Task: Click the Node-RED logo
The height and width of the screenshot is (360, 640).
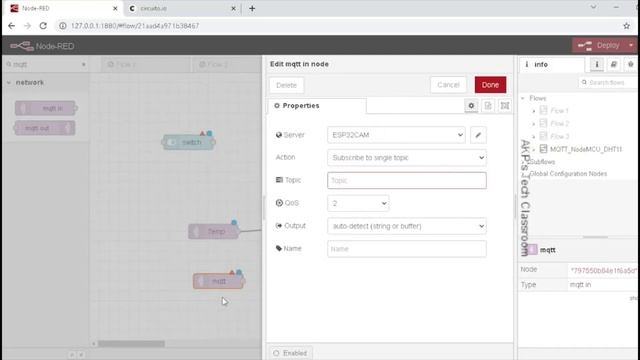Action: (x=42, y=46)
